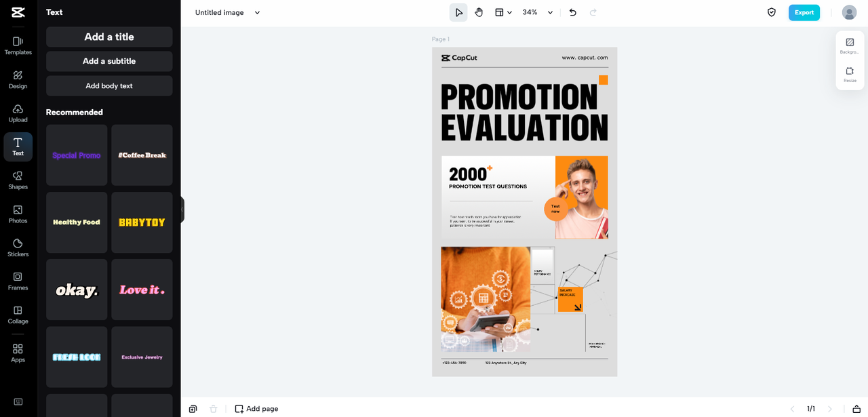Image resolution: width=868 pixels, height=417 pixels.
Task: Open the Design panel
Action: [18, 79]
